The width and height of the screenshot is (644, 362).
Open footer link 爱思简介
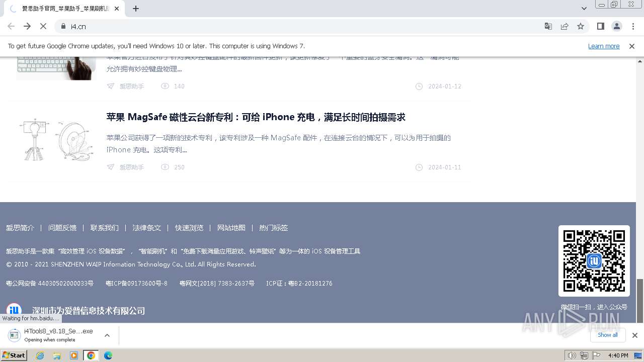pyautogui.click(x=20, y=228)
